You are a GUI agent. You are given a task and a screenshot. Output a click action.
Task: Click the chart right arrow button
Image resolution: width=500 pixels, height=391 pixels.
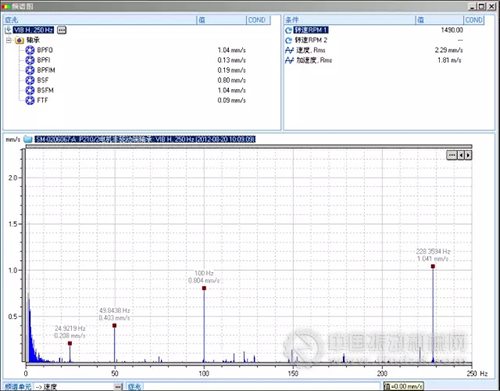point(468,155)
